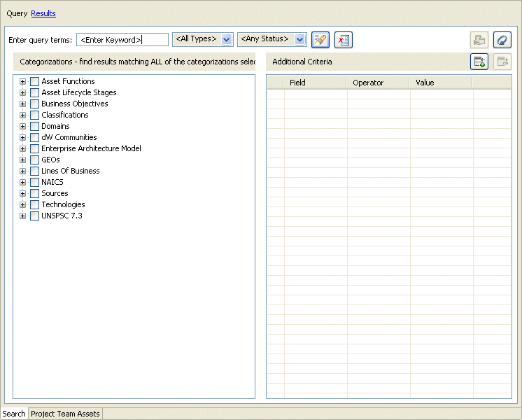
Task: Click the run search flashlight icon
Action: click(320, 40)
